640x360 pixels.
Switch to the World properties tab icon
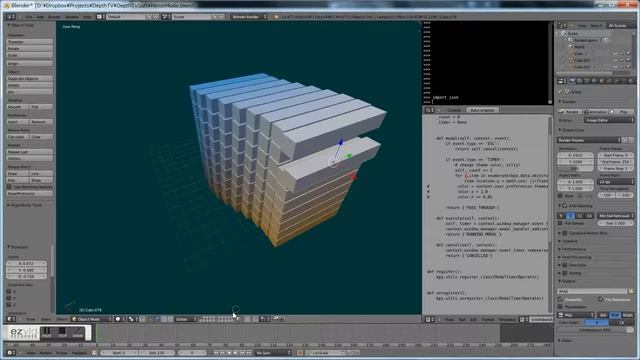[x=594, y=81]
